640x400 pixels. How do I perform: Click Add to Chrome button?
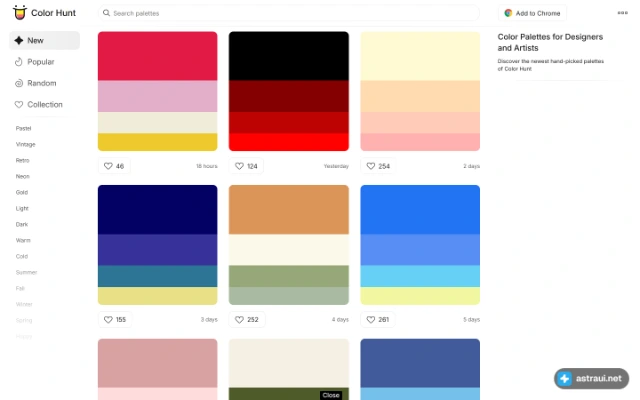tap(532, 13)
